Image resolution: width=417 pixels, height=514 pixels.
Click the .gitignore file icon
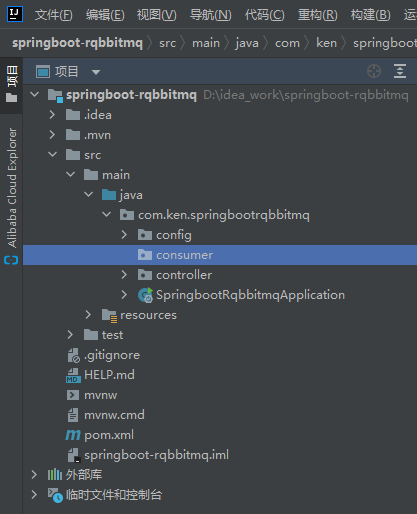(x=73, y=355)
